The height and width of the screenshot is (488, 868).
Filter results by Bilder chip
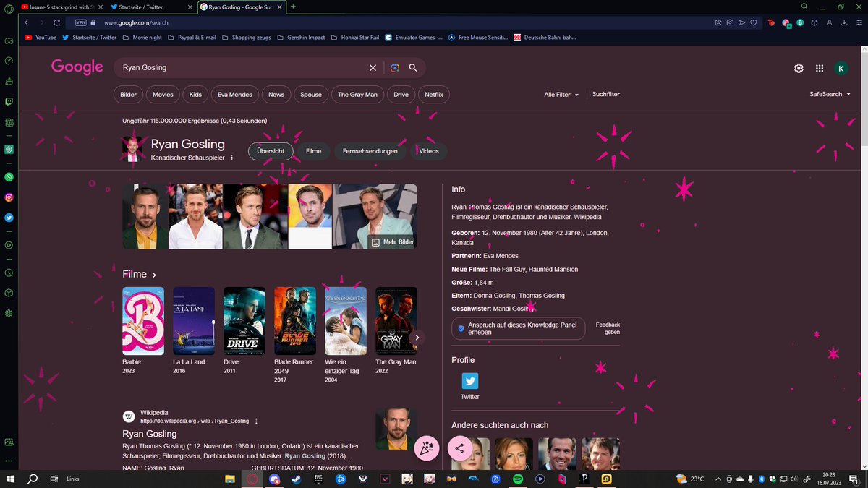click(x=128, y=95)
